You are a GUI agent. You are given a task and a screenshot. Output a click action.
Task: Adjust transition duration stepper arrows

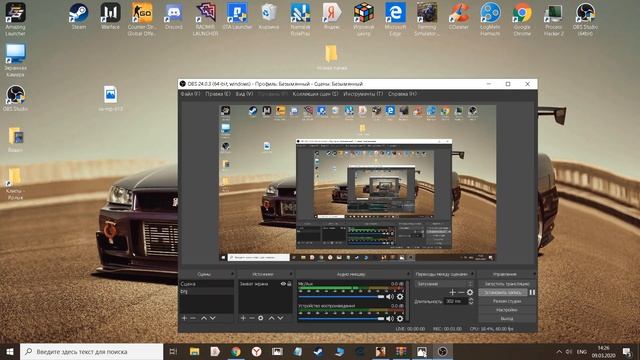click(x=471, y=301)
